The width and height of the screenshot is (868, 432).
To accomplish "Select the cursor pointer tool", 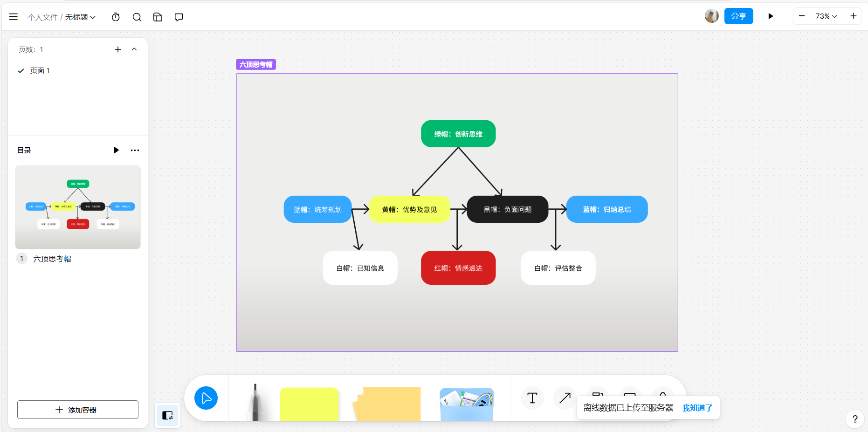I will point(206,398).
